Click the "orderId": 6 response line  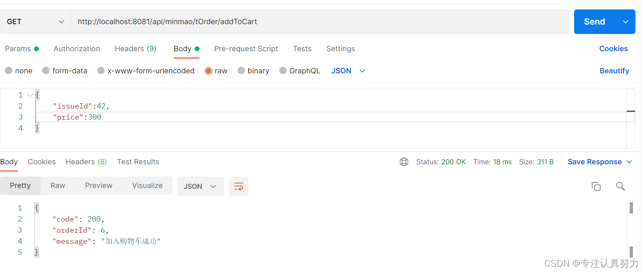click(81, 230)
